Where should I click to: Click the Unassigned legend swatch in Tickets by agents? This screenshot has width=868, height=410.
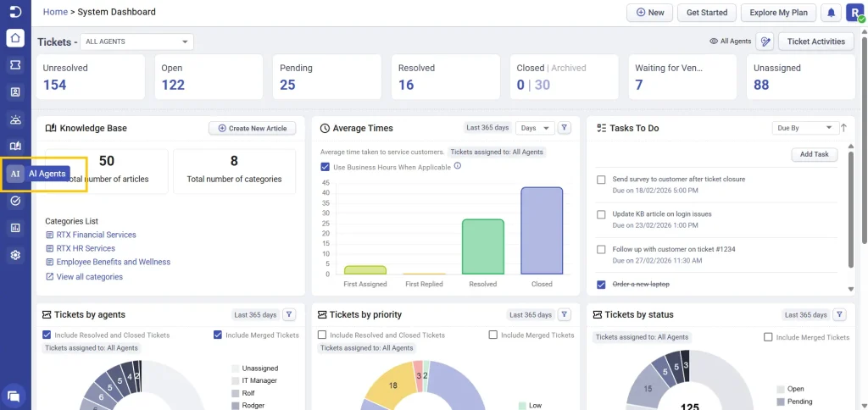[x=235, y=368]
